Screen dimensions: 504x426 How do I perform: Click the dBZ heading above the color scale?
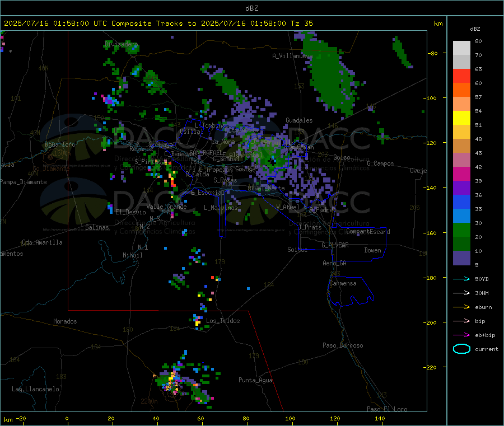click(x=475, y=29)
